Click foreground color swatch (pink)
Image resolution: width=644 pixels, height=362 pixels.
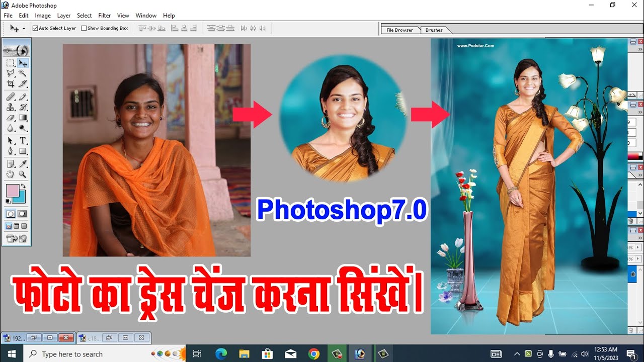click(x=12, y=191)
